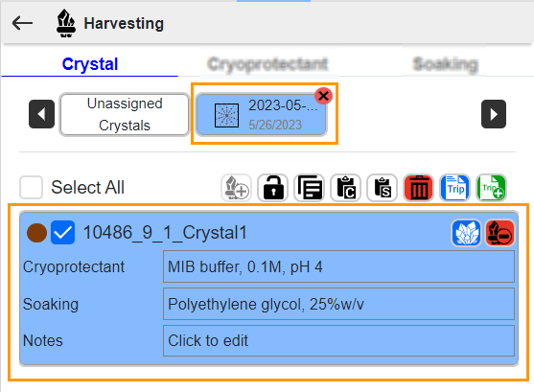Add new trip with green Trip icon
This screenshot has height=392, width=534.
click(492, 188)
